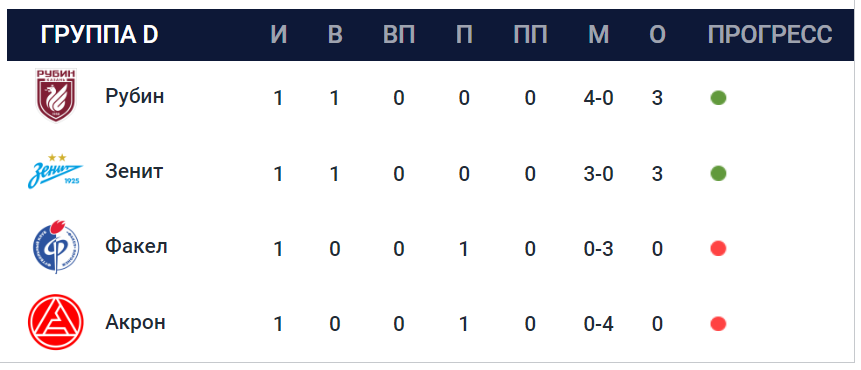This screenshot has width=861, height=370.
Task: Click Akron's 0-4 goals cell
Action: [x=599, y=324]
